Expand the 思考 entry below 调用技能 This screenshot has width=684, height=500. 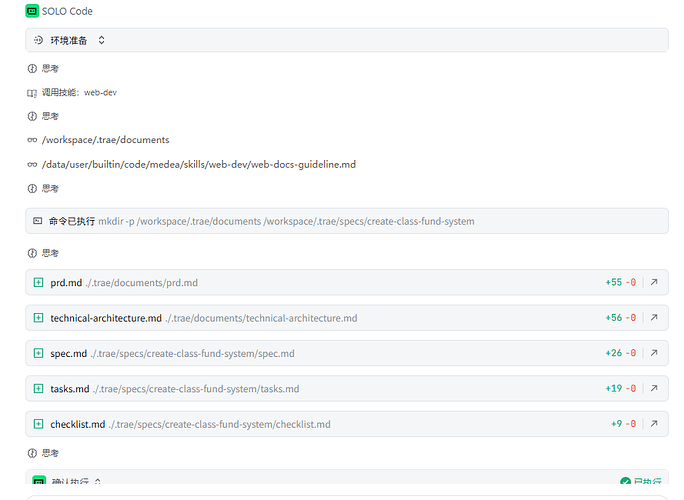(x=43, y=116)
